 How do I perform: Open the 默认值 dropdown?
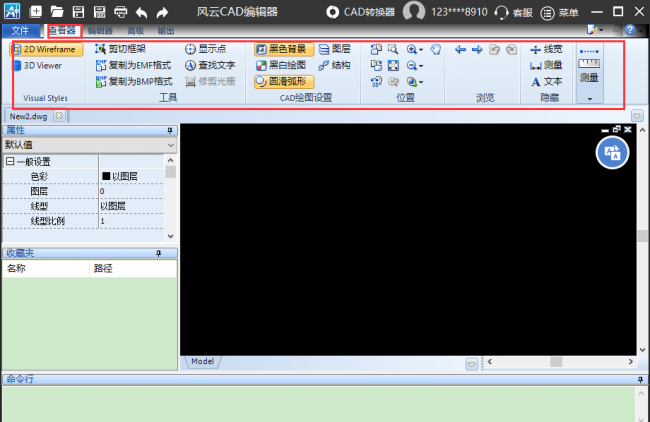(x=90, y=145)
